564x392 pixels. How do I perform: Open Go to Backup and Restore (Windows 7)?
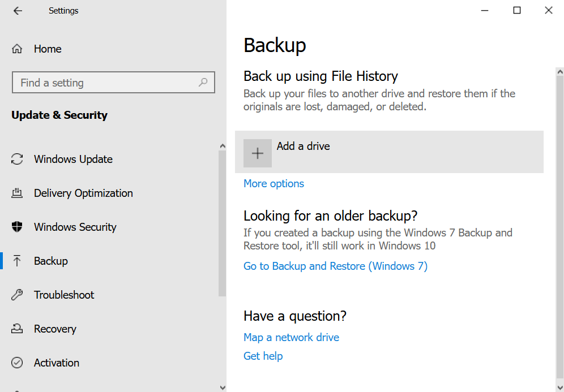(x=335, y=266)
